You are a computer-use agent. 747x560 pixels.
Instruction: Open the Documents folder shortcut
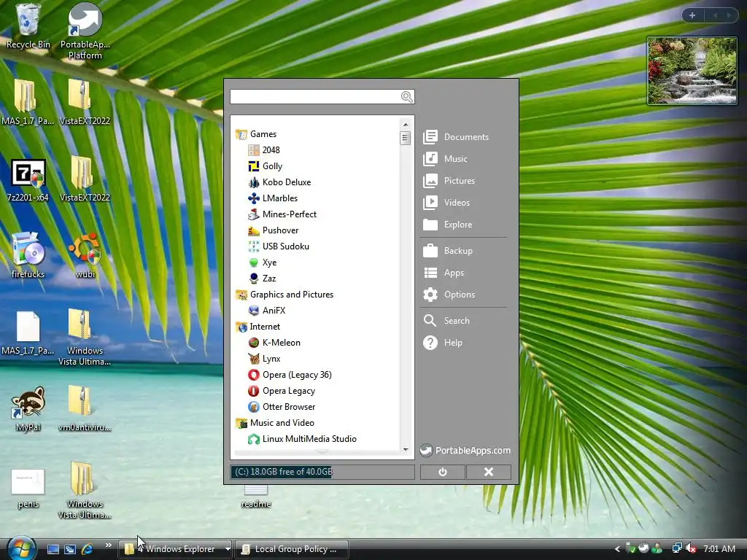pos(457,137)
